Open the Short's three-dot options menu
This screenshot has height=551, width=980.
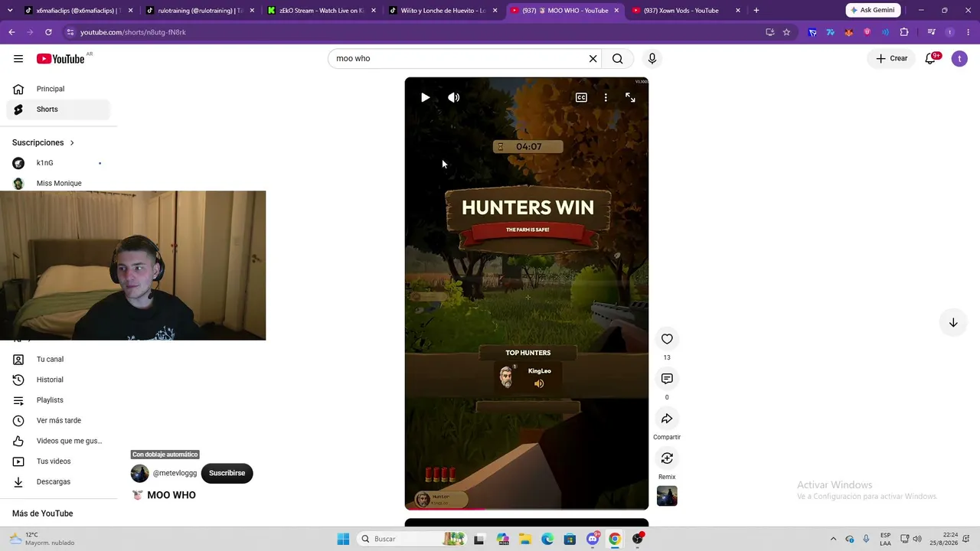pyautogui.click(x=606, y=97)
